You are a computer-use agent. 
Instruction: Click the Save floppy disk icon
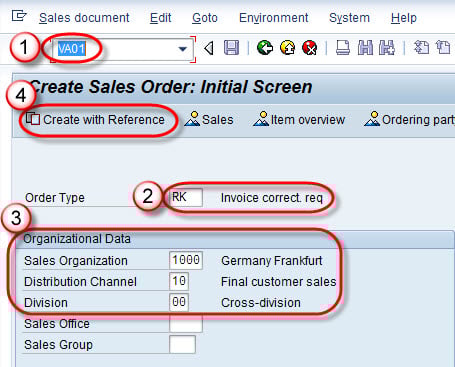coord(231,48)
